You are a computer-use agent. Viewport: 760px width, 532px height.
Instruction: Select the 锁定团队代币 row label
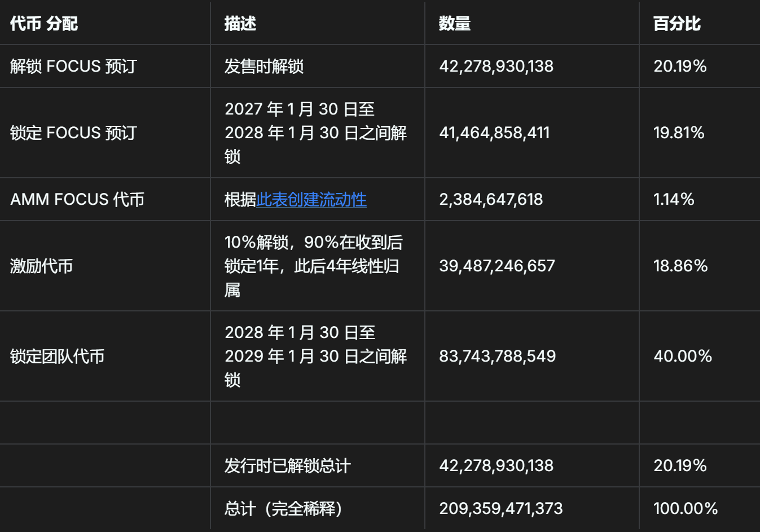[58, 357]
